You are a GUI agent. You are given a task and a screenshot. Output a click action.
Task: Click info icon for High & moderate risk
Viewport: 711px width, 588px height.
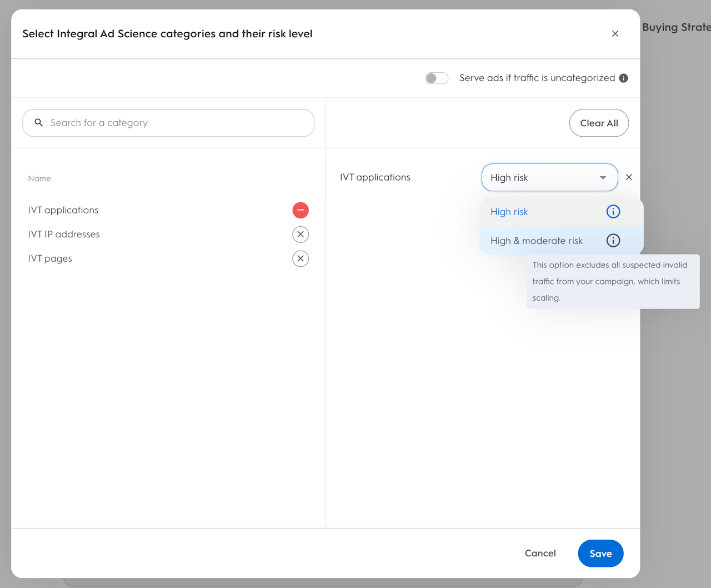[x=613, y=241]
